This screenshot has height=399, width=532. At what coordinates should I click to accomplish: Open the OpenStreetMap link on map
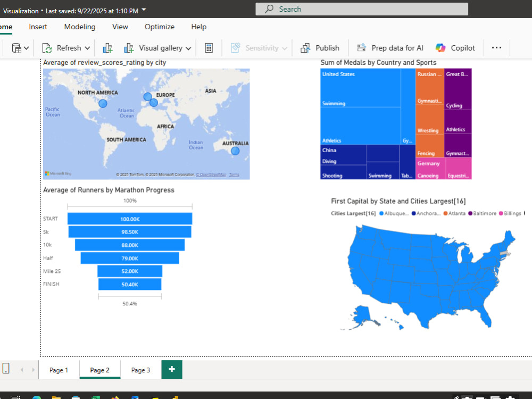click(x=211, y=174)
